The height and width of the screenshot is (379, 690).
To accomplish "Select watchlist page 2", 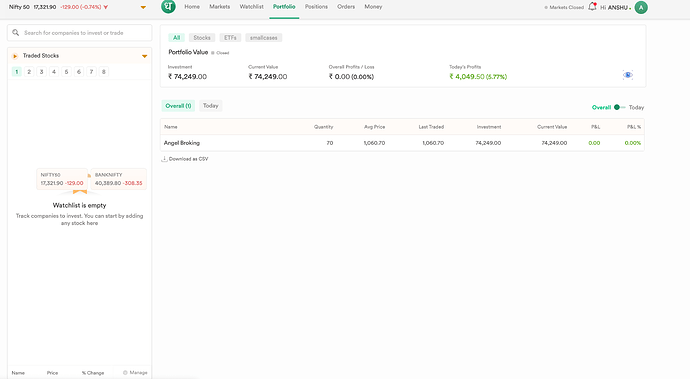I will pyautogui.click(x=29, y=72).
